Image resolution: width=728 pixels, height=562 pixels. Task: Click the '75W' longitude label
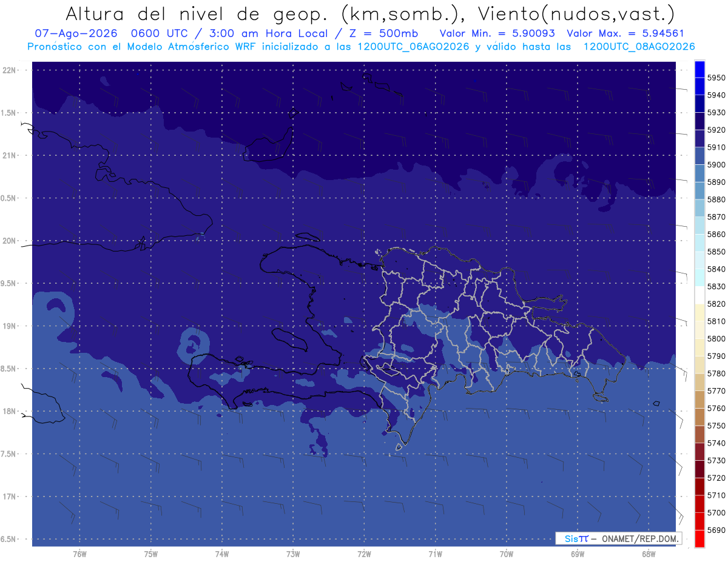[151, 554]
